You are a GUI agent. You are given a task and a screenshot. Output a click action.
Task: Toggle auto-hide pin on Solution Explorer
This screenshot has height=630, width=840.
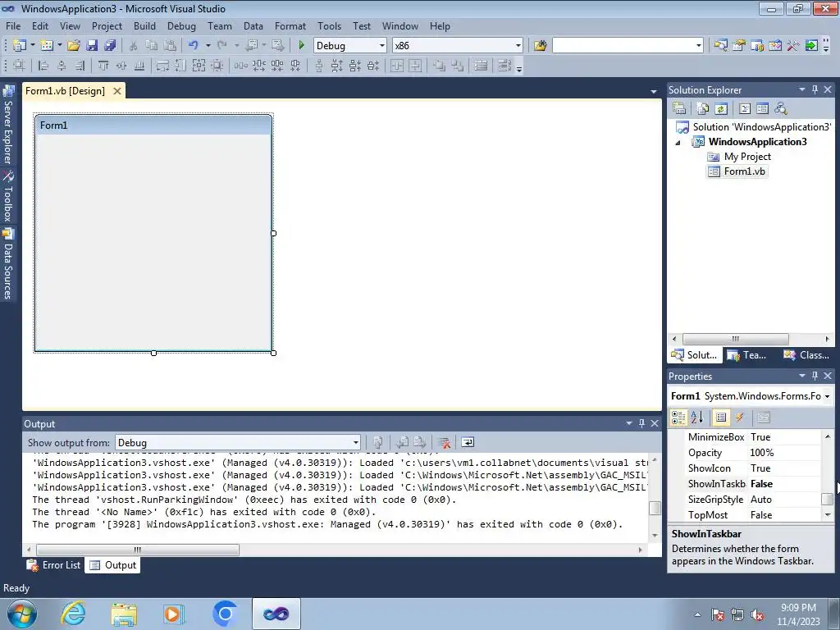(815, 90)
